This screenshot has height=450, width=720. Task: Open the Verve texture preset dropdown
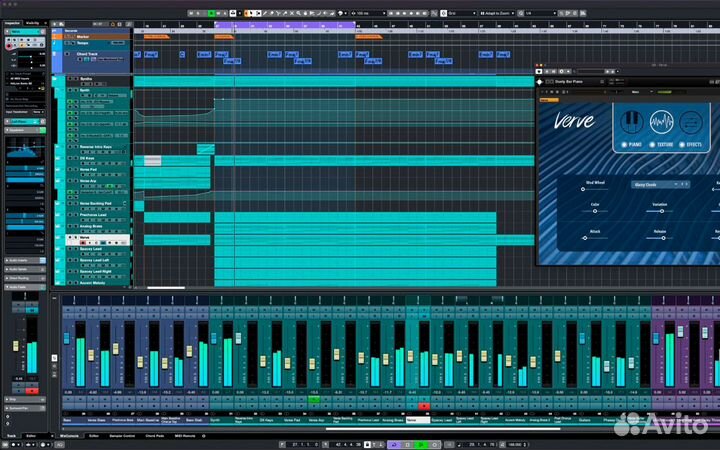tap(661, 185)
